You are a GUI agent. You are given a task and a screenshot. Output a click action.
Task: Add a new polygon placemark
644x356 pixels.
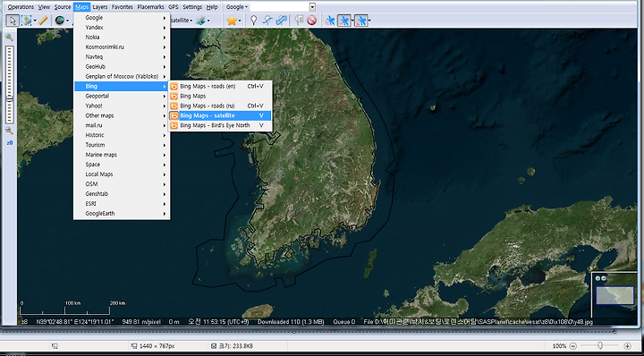[x=282, y=20]
